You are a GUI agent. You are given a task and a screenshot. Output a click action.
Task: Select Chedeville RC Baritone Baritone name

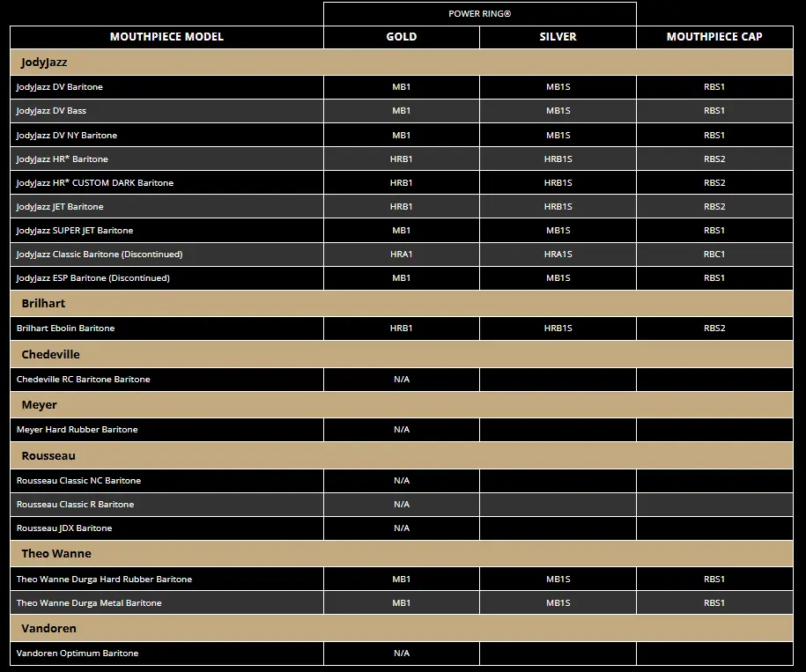click(x=84, y=379)
